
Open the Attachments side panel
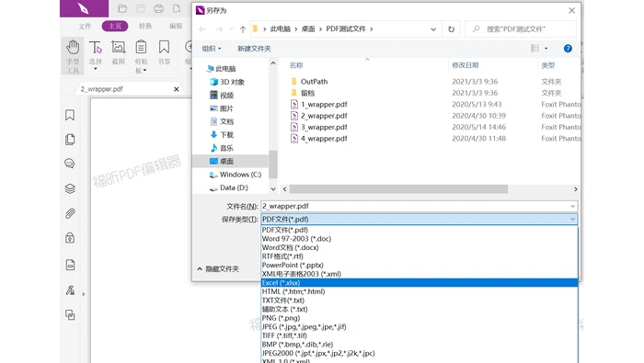point(70,213)
